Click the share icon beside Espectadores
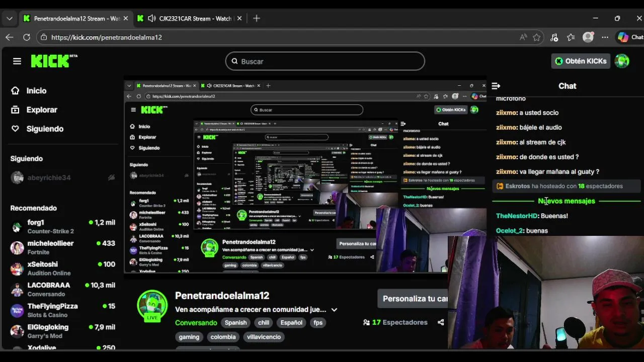Screen dimensions: 644x362 [x=441, y=322]
